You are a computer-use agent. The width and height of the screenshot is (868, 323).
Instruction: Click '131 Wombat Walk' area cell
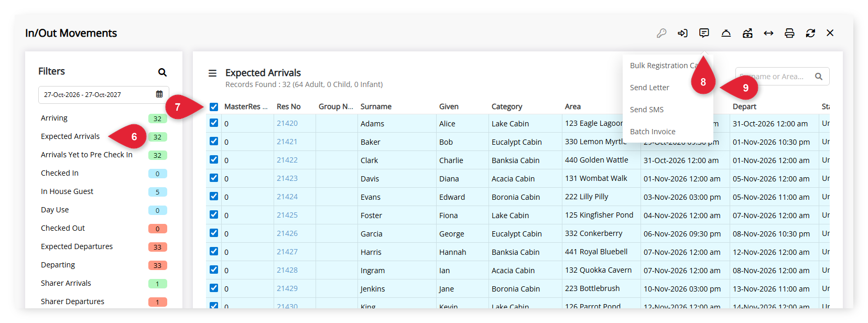click(x=596, y=178)
